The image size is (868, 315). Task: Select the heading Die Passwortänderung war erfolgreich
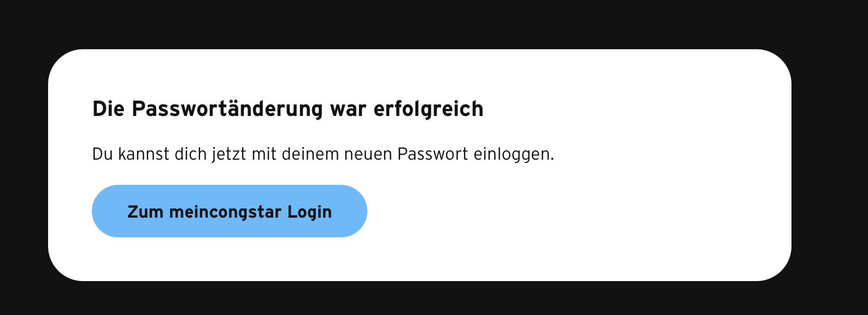(x=288, y=109)
